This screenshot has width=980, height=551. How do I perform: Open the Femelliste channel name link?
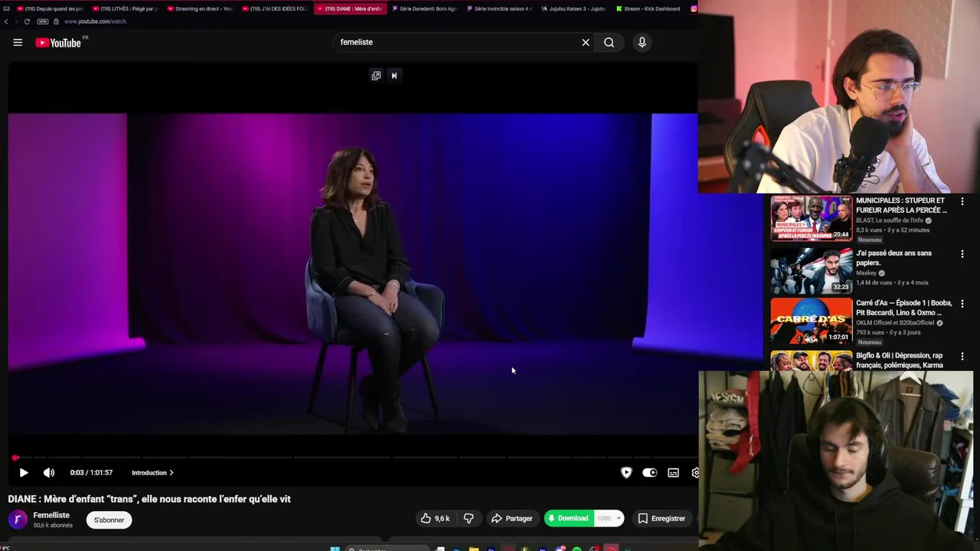[x=51, y=515]
